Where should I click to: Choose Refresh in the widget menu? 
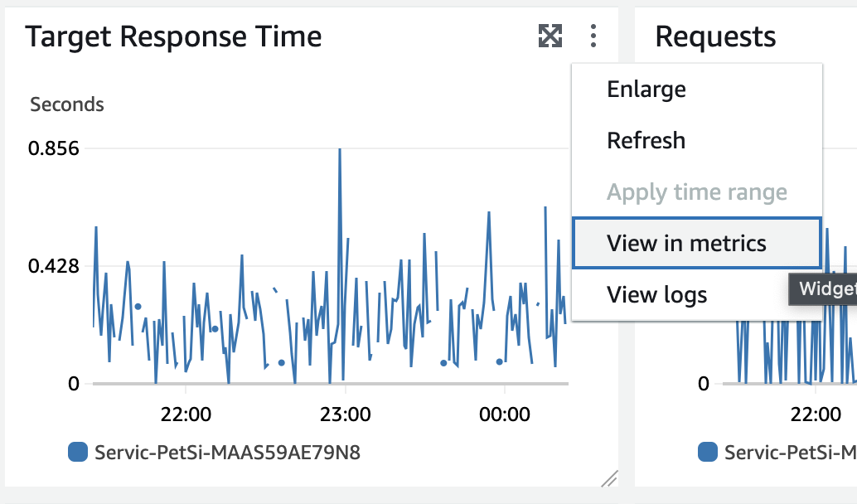click(x=646, y=140)
